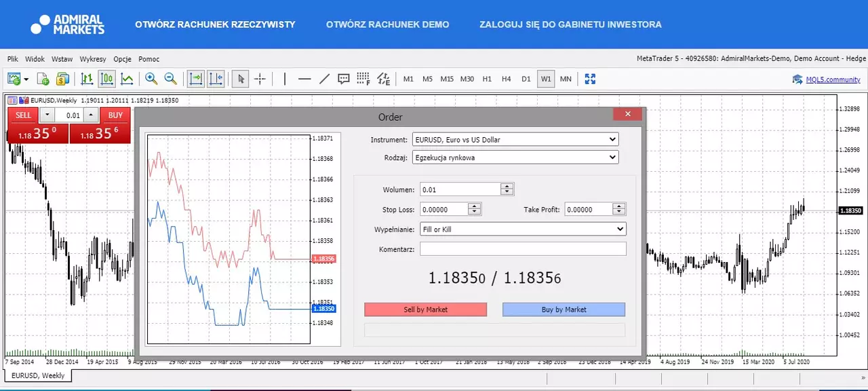Add a text comment label tool
The image size is (868, 391).
(x=344, y=79)
